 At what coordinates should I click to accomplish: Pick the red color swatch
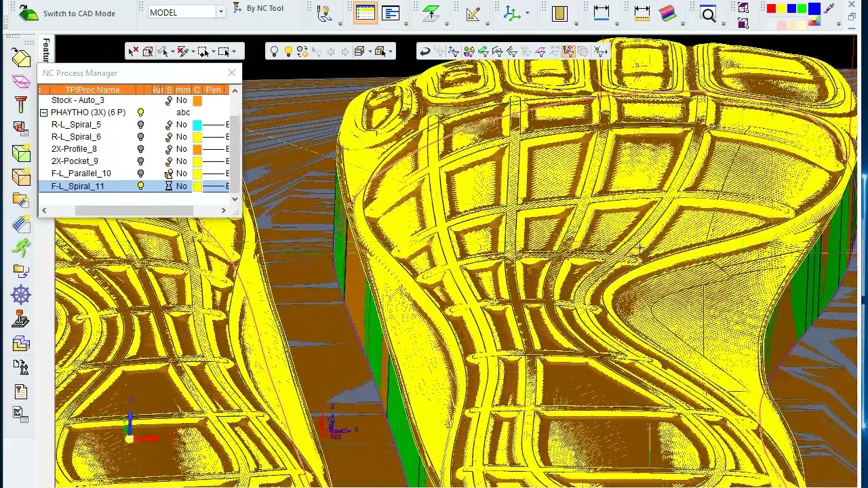[x=771, y=8]
